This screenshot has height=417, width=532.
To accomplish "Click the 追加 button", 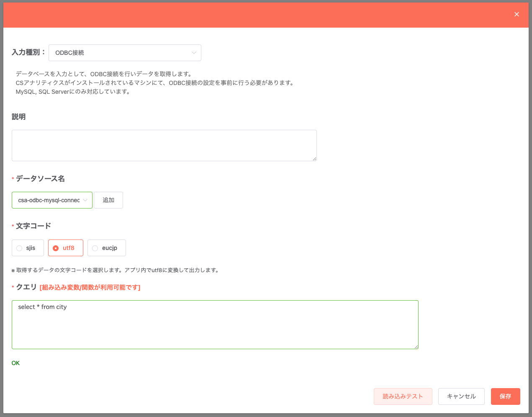I will [x=108, y=200].
